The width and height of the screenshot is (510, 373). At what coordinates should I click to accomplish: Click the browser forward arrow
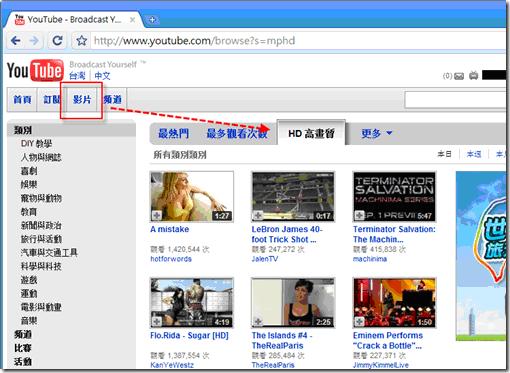34,41
